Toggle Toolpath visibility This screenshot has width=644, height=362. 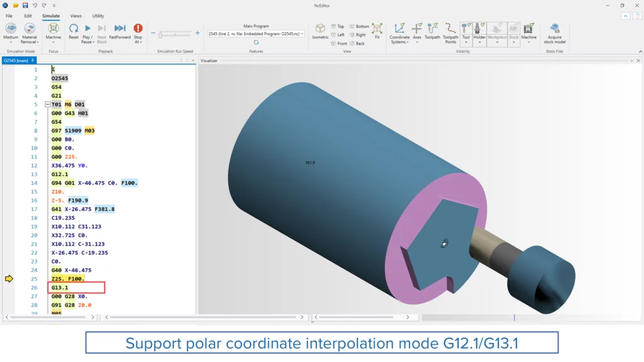[432, 29]
